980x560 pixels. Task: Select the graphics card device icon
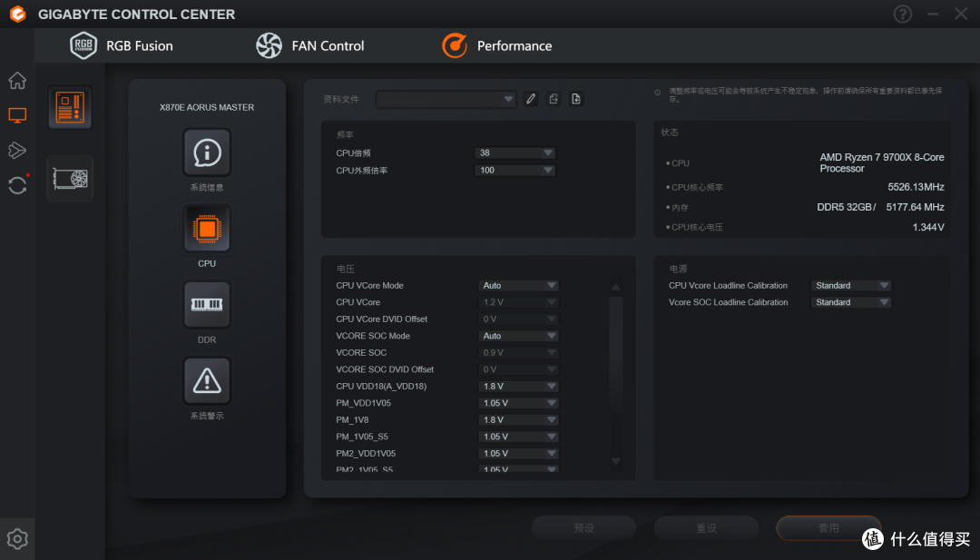coord(70,179)
